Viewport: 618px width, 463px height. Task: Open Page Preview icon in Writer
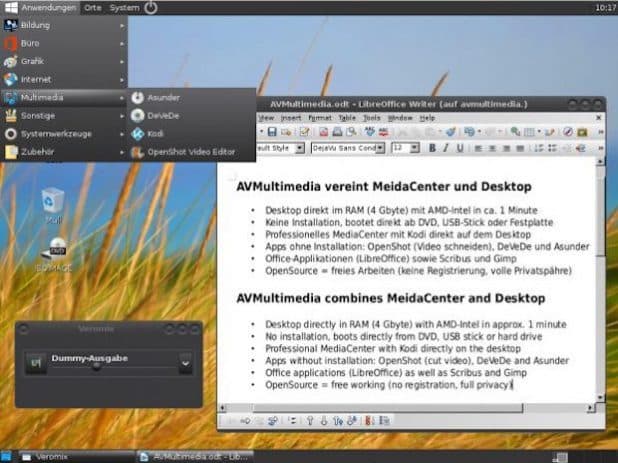[351, 132]
